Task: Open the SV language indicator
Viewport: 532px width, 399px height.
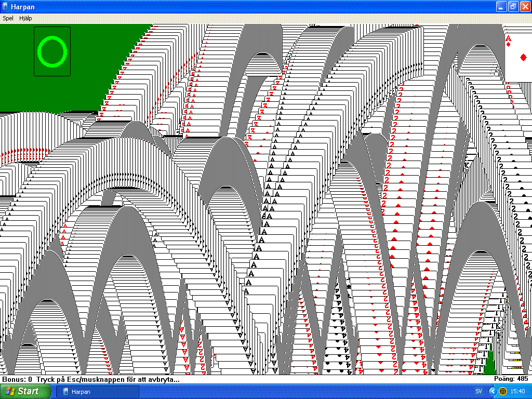Action: click(x=478, y=391)
